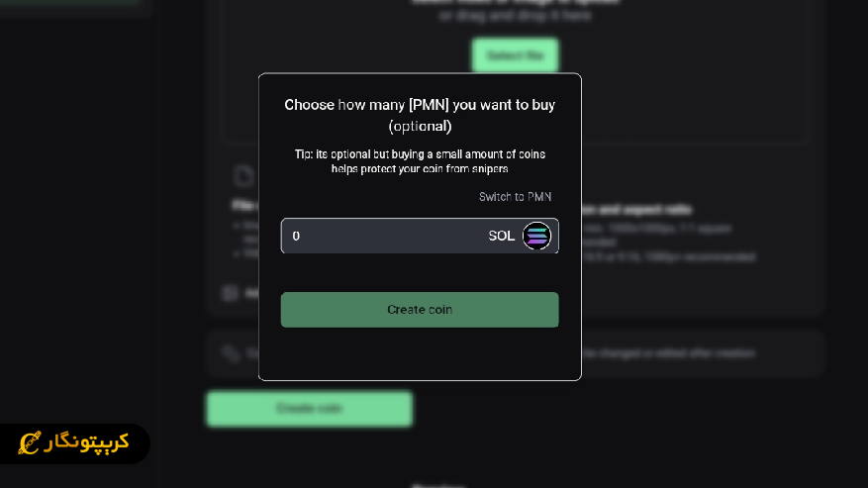Click the blurred "or drag and drop it here" text
The height and width of the screenshot is (488, 868).
tap(515, 16)
